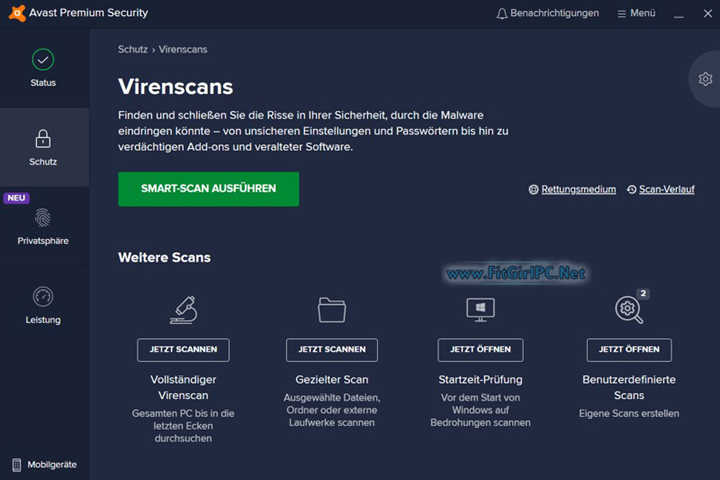Click JETZT SCANNEN under Vollständiger Virenscan

click(x=183, y=350)
